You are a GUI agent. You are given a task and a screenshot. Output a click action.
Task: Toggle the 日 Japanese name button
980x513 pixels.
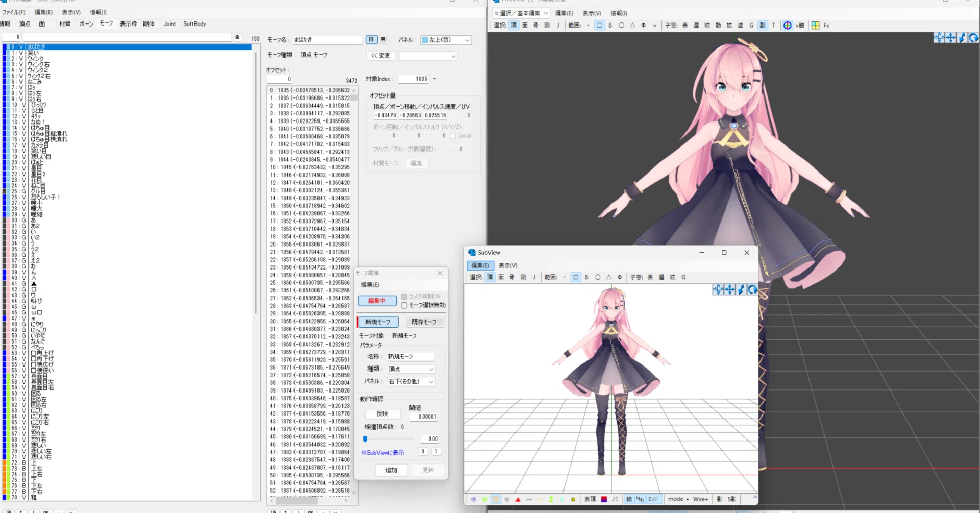pos(372,39)
